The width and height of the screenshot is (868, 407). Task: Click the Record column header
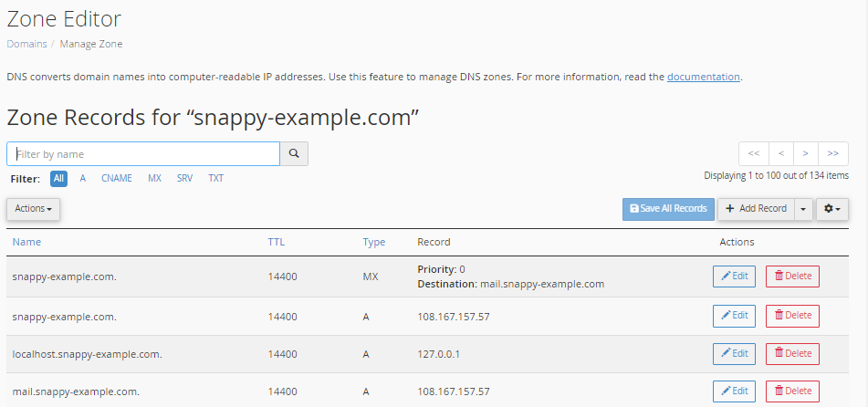(434, 242)
